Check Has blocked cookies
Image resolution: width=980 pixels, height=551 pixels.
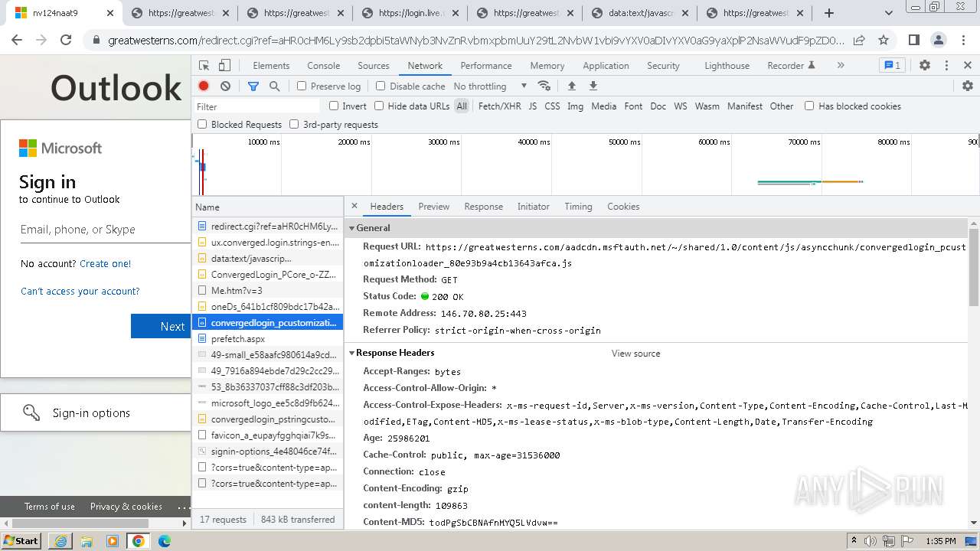pos(809,106)
